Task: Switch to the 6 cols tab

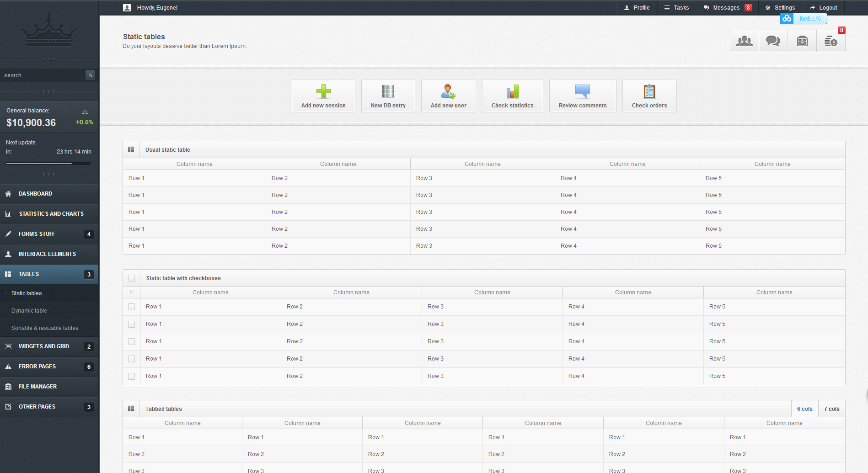Action: (805, 409)
